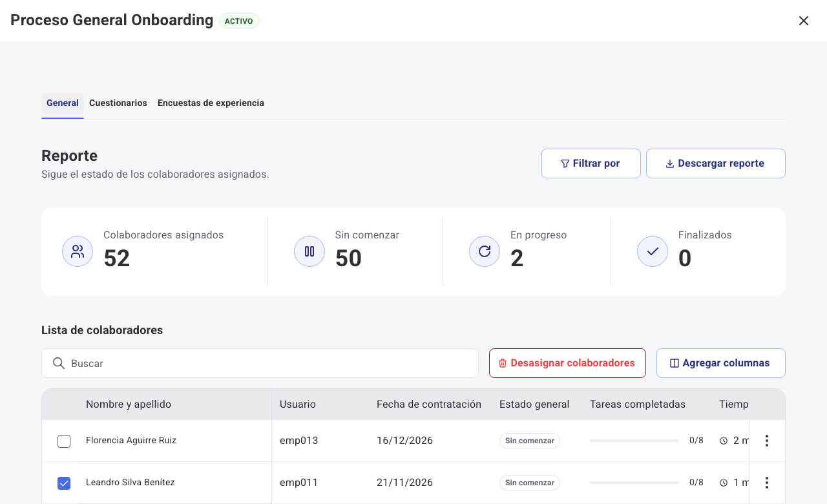This screenshot has height=504, width=827.
Task: Open three-dot menu for Florencia Aguirre Ruiz
Action: pyautogui.click(x=767, y=441)
